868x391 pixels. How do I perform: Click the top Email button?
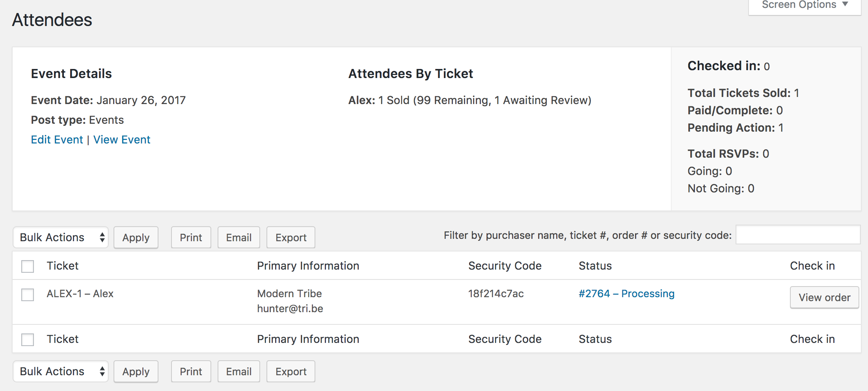[x=238, y=237]
